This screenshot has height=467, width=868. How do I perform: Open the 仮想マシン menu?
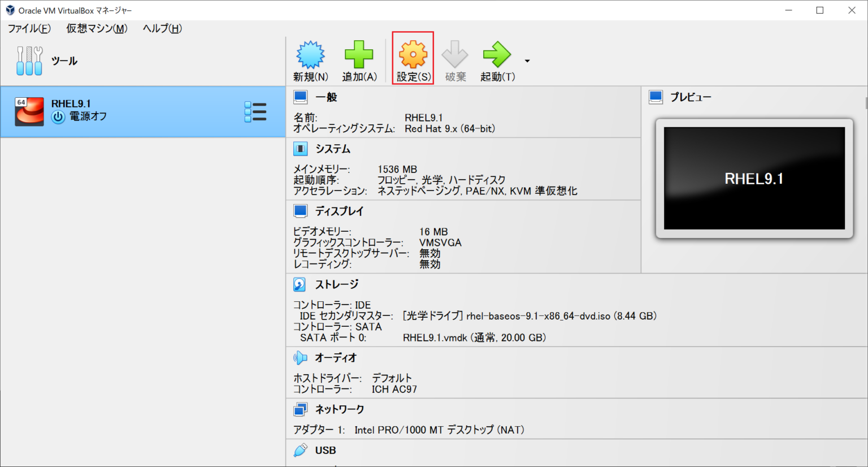click(96, 28)
